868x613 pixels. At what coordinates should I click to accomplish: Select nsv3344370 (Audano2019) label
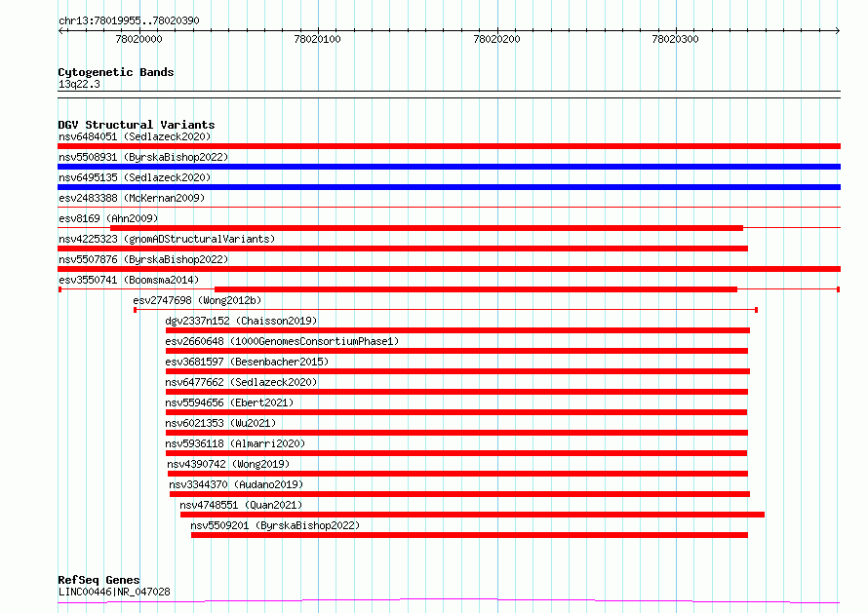pyautogui.click(x=236, y=484)
